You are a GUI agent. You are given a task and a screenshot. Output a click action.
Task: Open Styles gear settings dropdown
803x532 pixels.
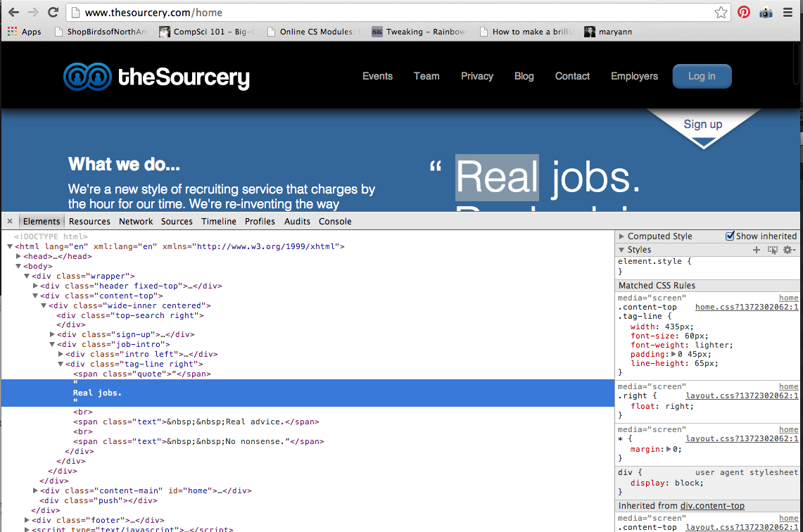[x=789, y=250]
